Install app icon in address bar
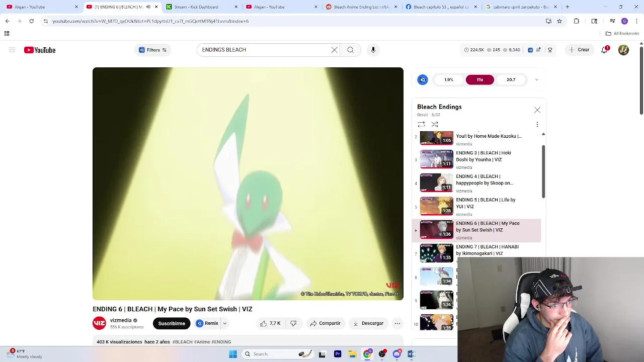The height and width of the screenshot is (362, 644). pyautogui.click(x=548, y=21)
